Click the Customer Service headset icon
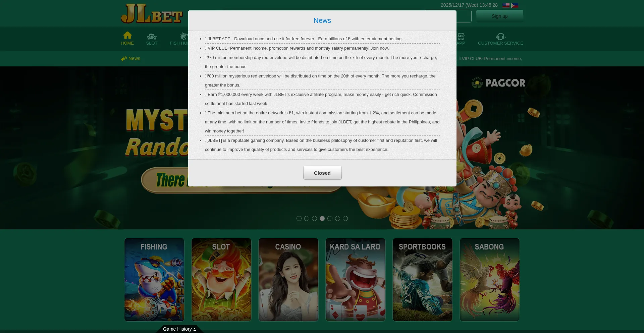Image resolution: width=644 pixels, height=333 pixels. (x=500, y=36)
